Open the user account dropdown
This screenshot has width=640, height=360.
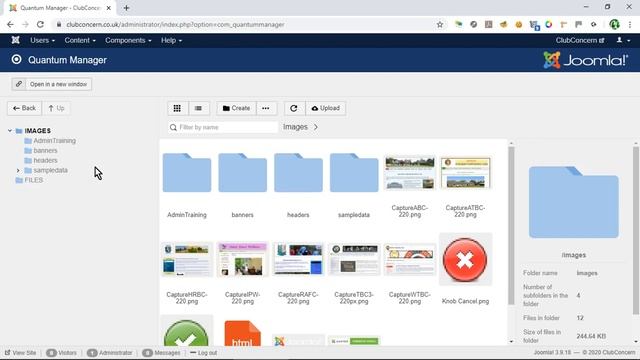623,40
